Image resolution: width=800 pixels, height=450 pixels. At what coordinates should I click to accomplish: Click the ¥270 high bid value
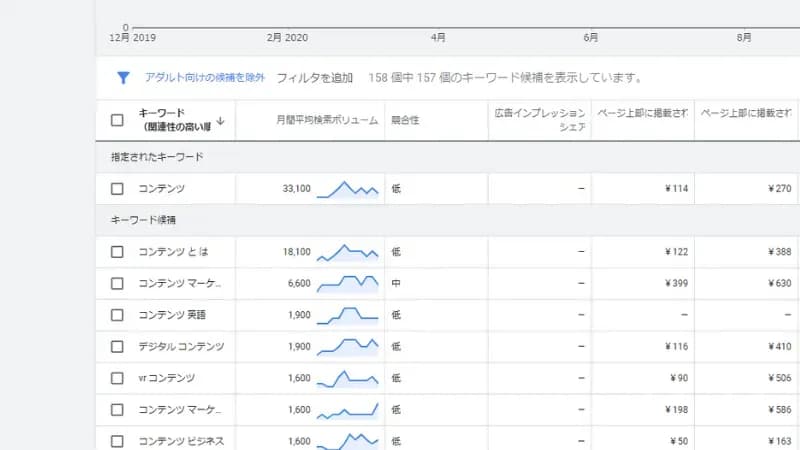(x=780, y=189)
